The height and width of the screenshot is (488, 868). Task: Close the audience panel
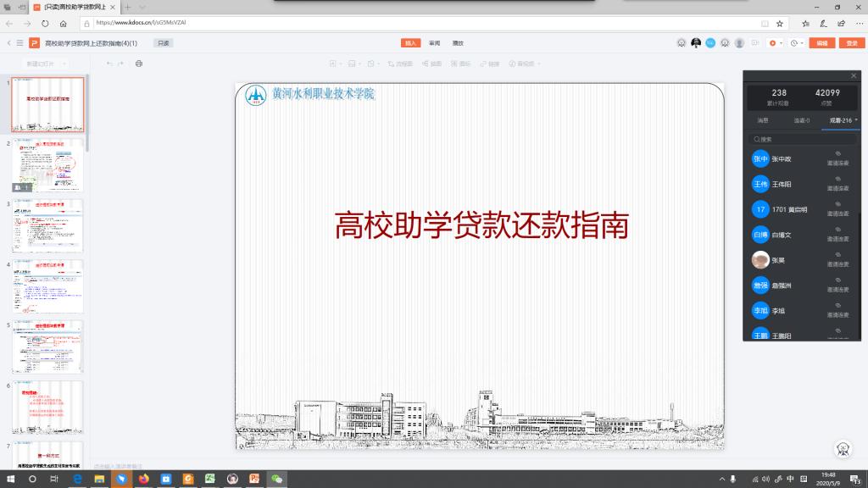pos(854,75)
